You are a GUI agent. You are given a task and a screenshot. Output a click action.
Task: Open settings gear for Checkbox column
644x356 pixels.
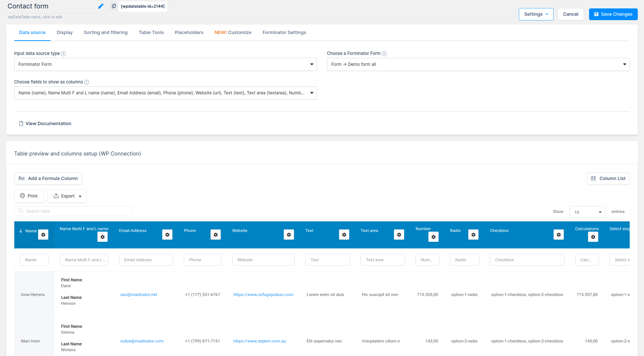559,235
